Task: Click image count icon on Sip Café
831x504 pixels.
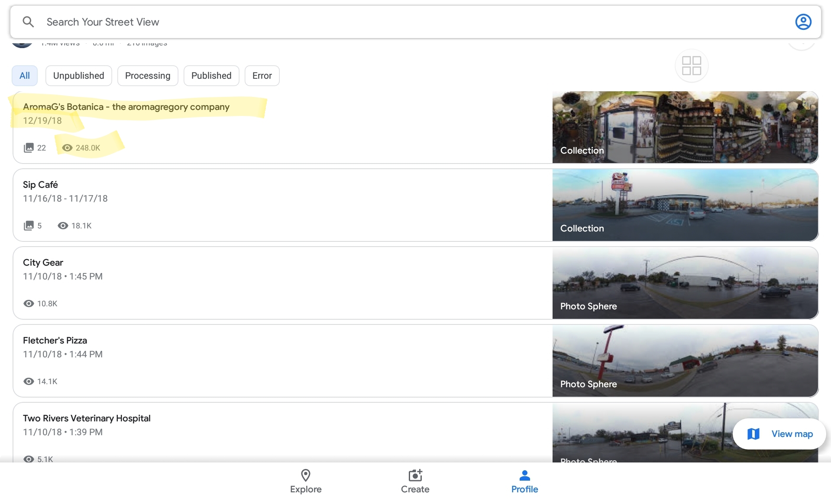Action: [x=29, y=225]
